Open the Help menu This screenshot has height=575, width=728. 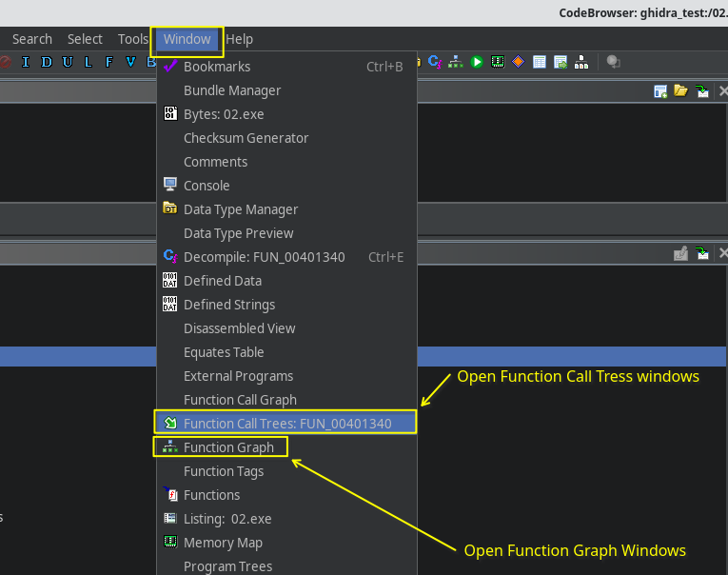coord(239,39)
